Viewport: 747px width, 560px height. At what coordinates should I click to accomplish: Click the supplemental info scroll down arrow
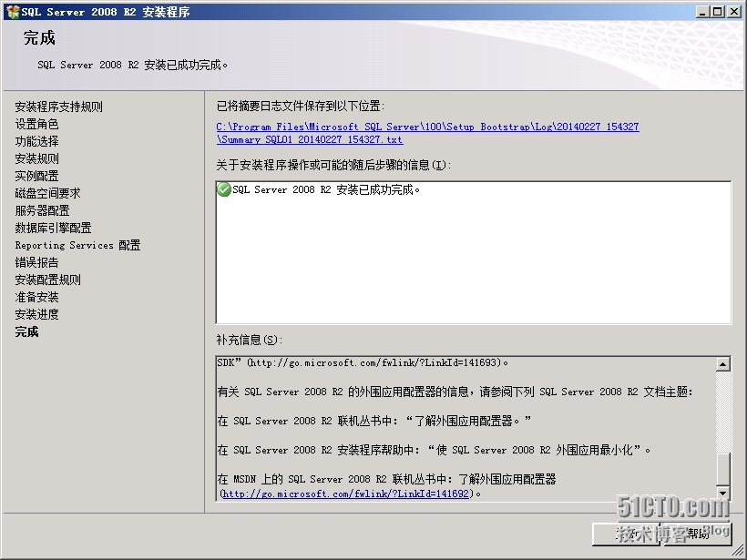coord(722,493)
